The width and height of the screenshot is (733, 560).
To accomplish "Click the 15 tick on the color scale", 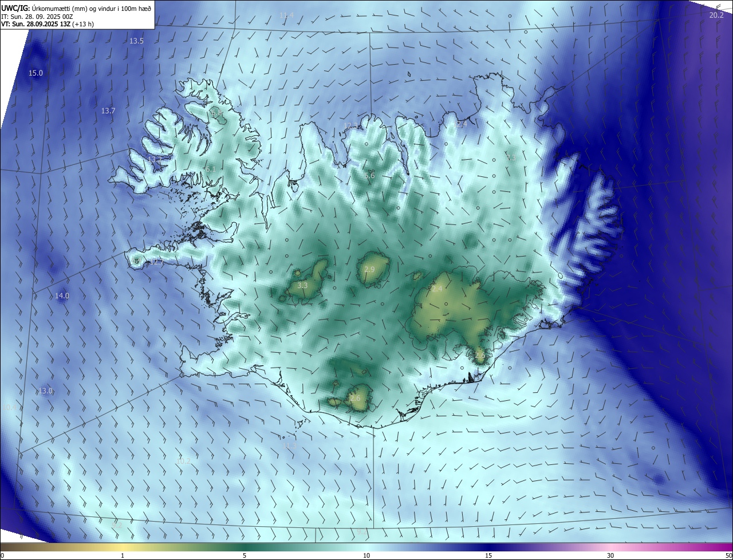I will pyautogui.click(x=488, y=555).
